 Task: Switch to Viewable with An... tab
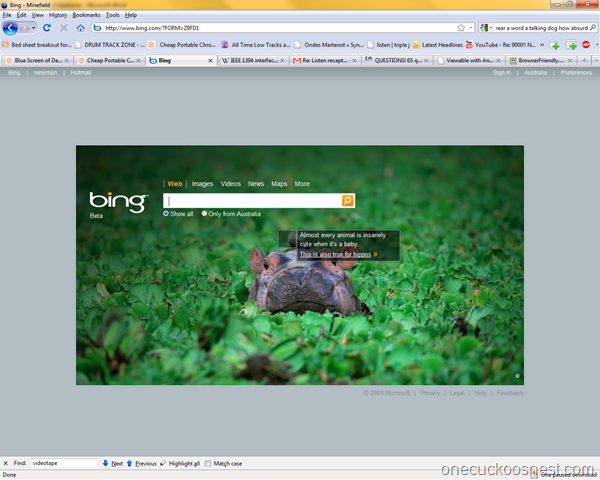point(469,60)
